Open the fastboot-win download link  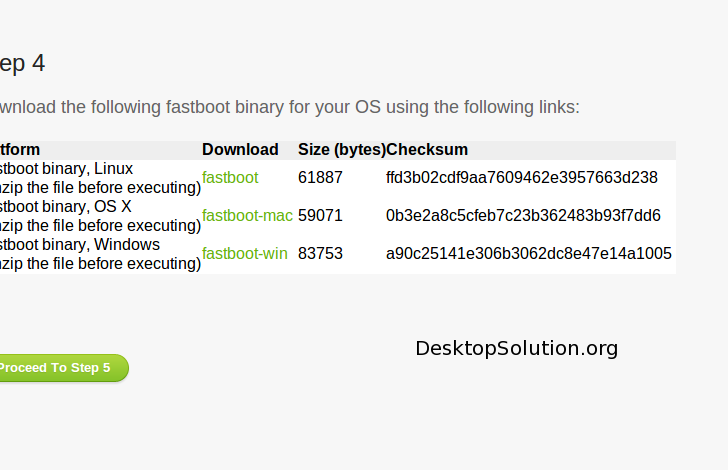[245, 254]
